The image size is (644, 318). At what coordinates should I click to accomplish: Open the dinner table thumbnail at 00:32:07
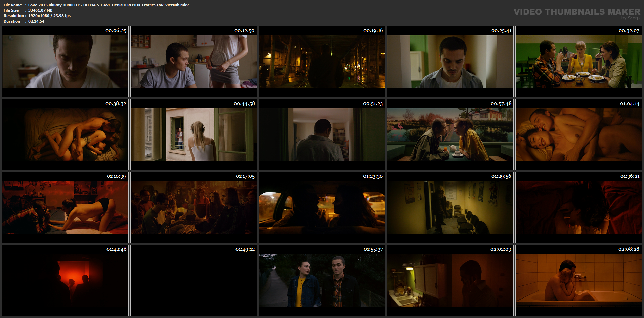[x=578, y=62]
